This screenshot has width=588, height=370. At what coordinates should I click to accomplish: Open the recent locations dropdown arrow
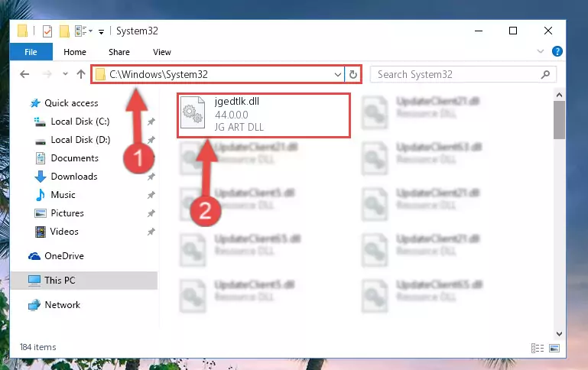pyautogui.click(x=65, y=74)
